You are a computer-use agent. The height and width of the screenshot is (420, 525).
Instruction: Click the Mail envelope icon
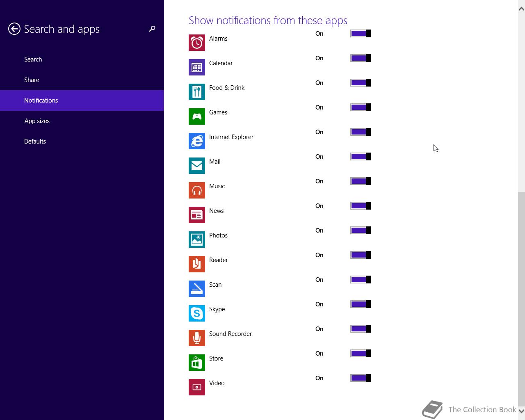197,166
